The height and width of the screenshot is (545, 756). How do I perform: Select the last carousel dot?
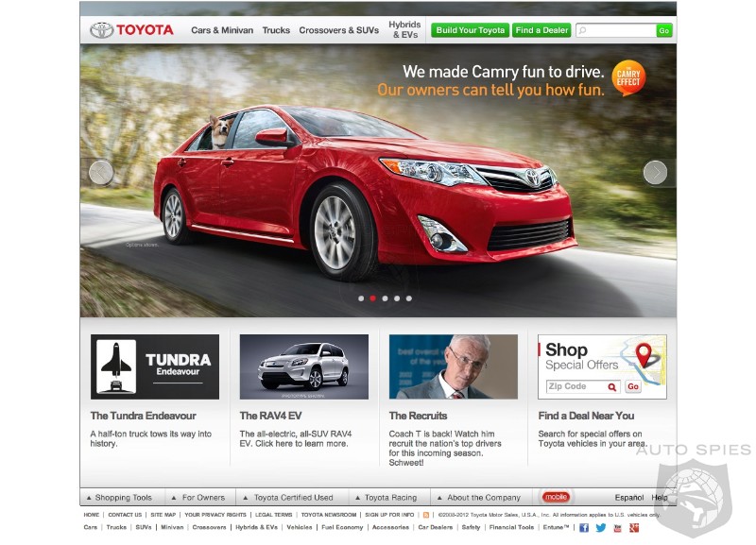coord(409,298)
